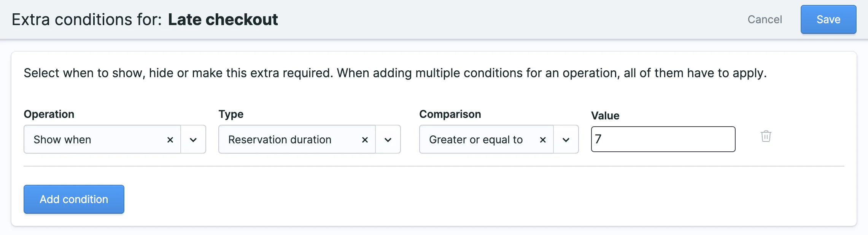Clear "Greater or equal to" with the x icon
Screen dimensions: 868x235
(x=543, y=140)
